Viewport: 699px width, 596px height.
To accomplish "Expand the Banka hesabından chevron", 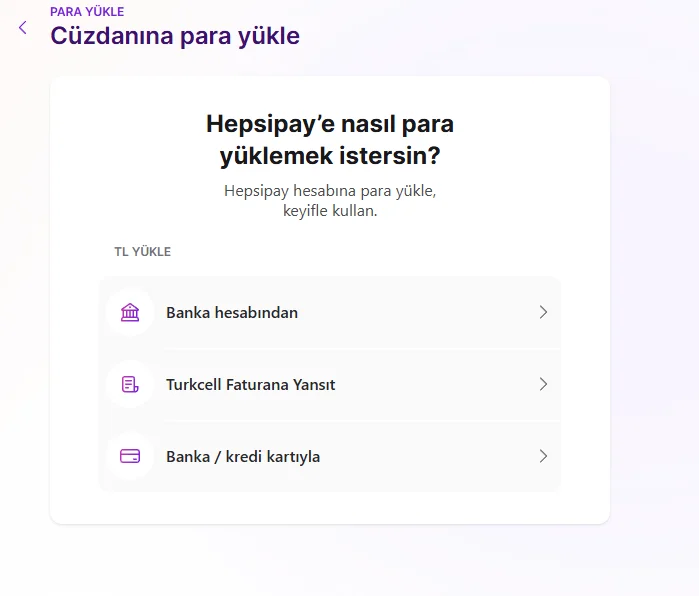I will 543,313.
